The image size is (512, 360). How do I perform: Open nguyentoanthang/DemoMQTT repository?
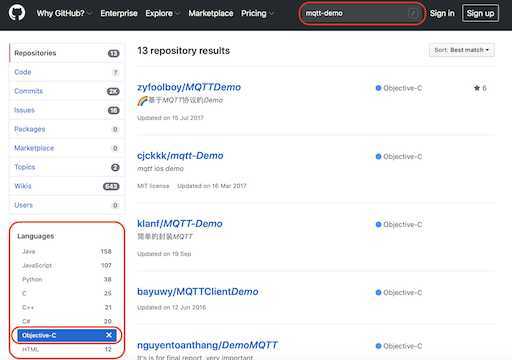207,345
